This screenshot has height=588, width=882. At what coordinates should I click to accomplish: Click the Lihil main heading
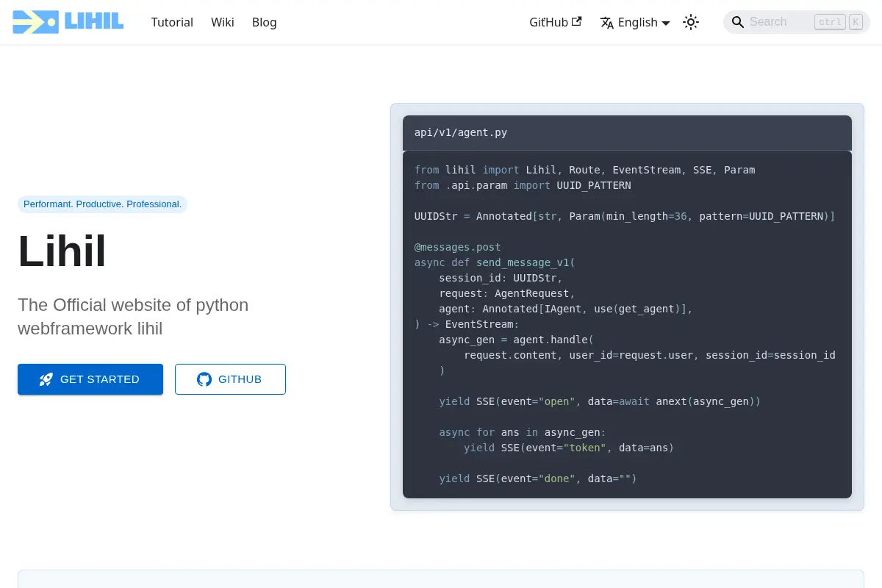coord(62,251)
